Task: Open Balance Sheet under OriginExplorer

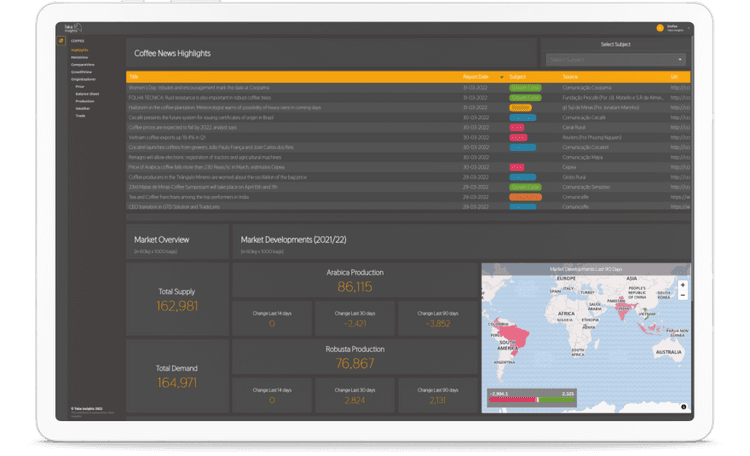Action: [x=87, y=94]
